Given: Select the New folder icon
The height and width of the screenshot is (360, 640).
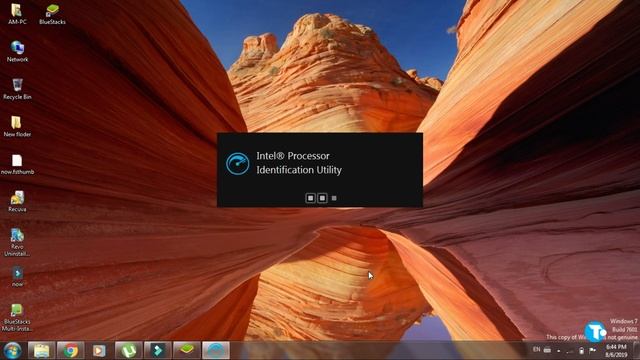Looking at the screenshot, I should [x=17, y=126].
